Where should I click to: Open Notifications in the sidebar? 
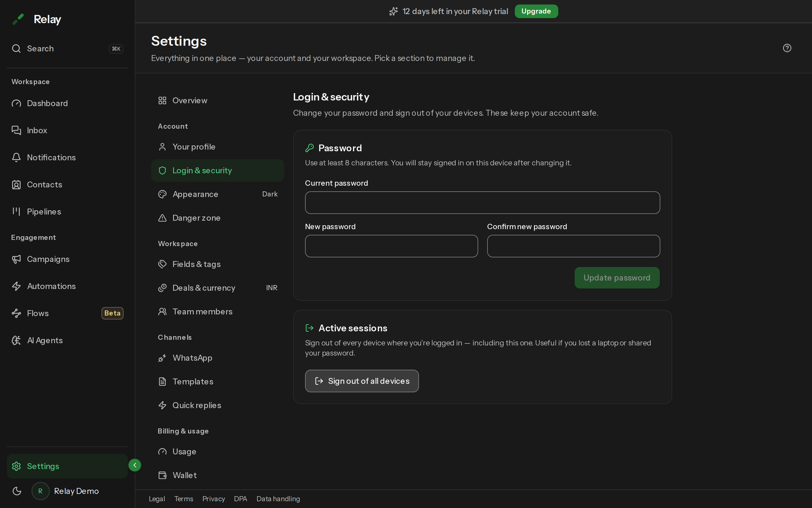tap(67, 157)
